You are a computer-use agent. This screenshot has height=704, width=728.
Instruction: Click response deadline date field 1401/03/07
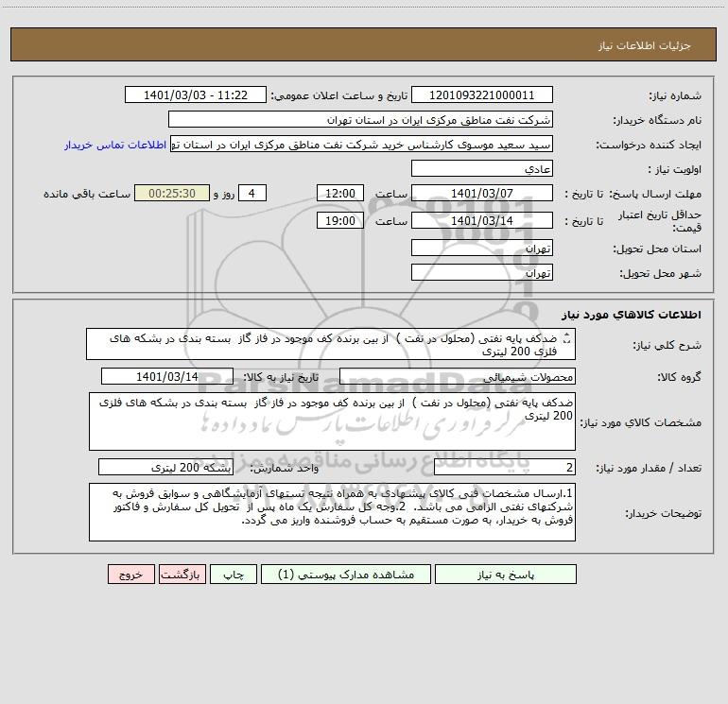click(x=482, y=193)
